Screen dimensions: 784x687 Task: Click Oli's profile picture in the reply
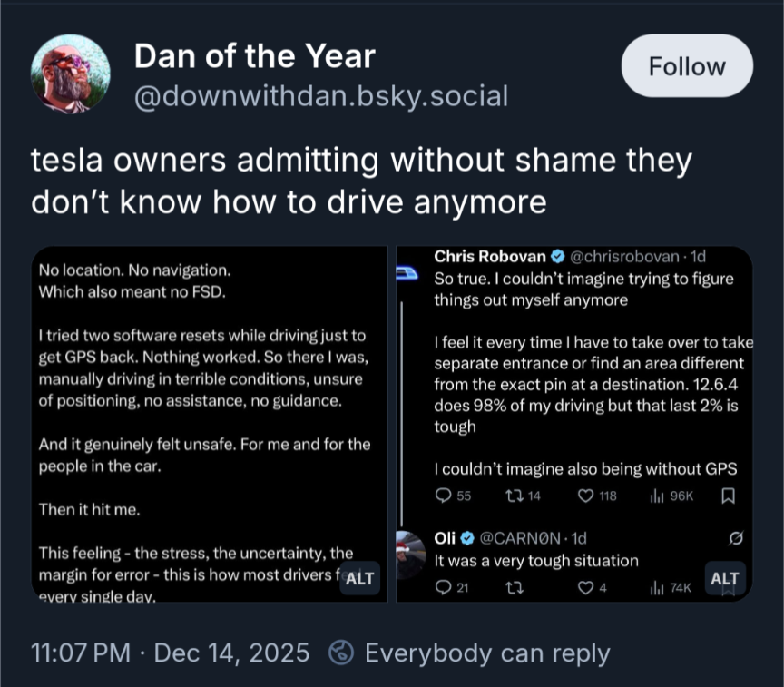[411, 552]
